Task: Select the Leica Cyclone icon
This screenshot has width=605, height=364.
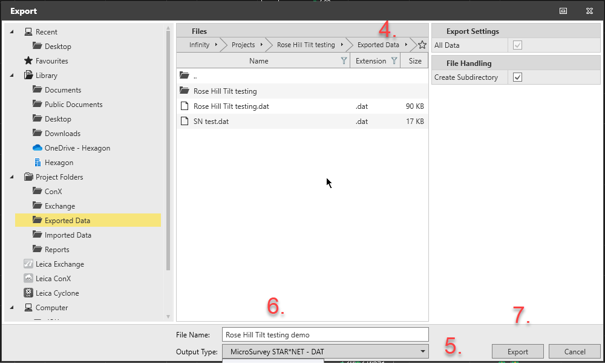Action: 28,293
